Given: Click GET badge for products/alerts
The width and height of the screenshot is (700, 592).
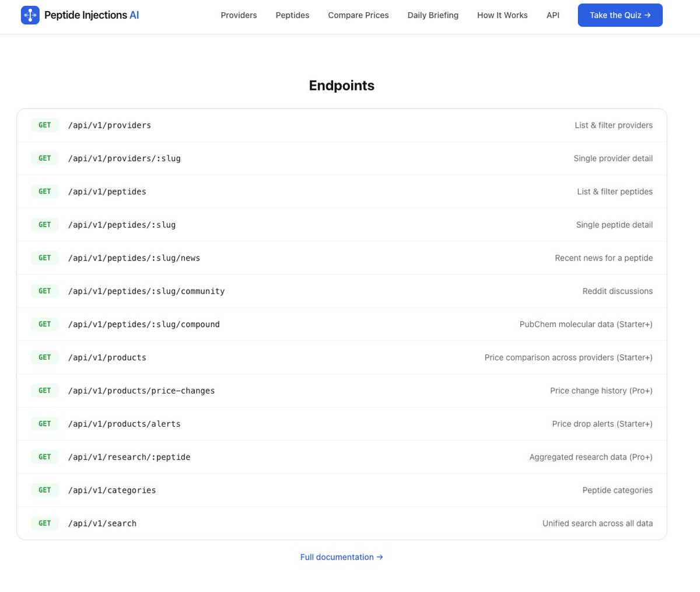Looking at the screenshot, I should pos(45,424).
